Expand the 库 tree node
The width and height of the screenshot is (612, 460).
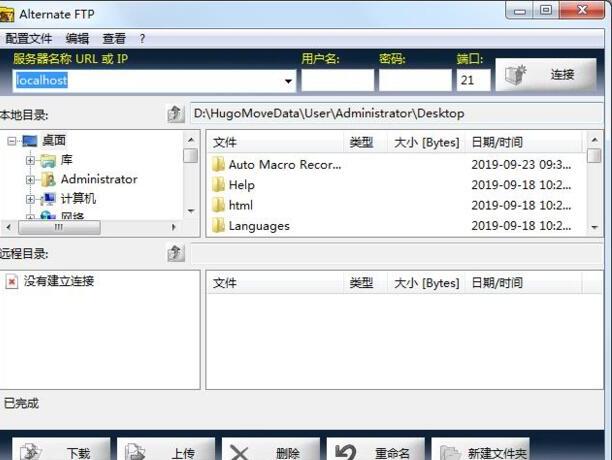(30, 160)
